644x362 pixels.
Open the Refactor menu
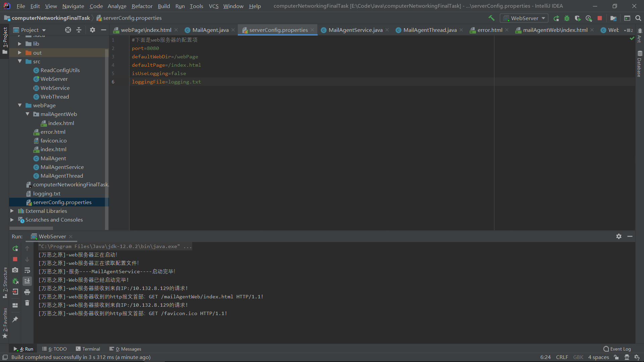142,6
